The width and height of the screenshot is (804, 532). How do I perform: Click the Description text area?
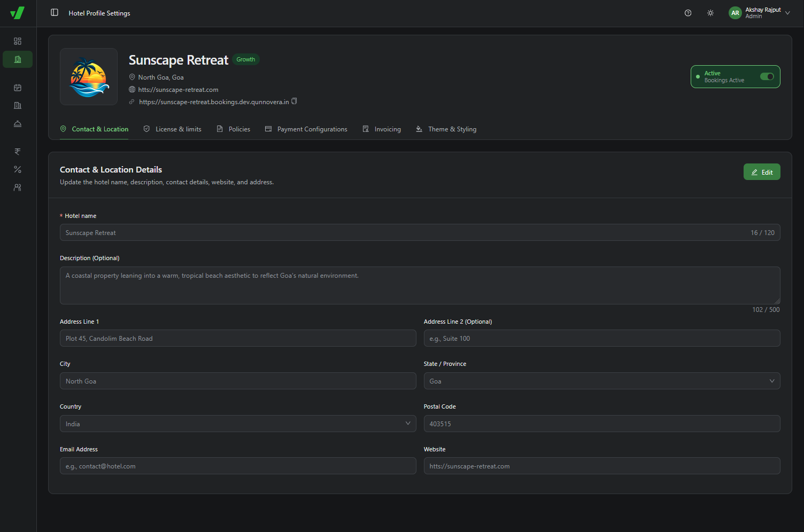(x=420, y=285)
